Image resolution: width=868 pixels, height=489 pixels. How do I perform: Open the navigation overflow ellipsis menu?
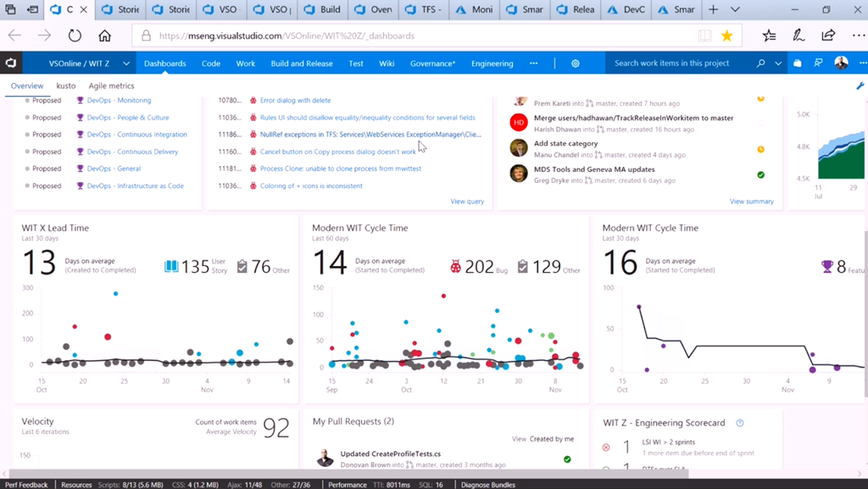(x=534, y=64)
